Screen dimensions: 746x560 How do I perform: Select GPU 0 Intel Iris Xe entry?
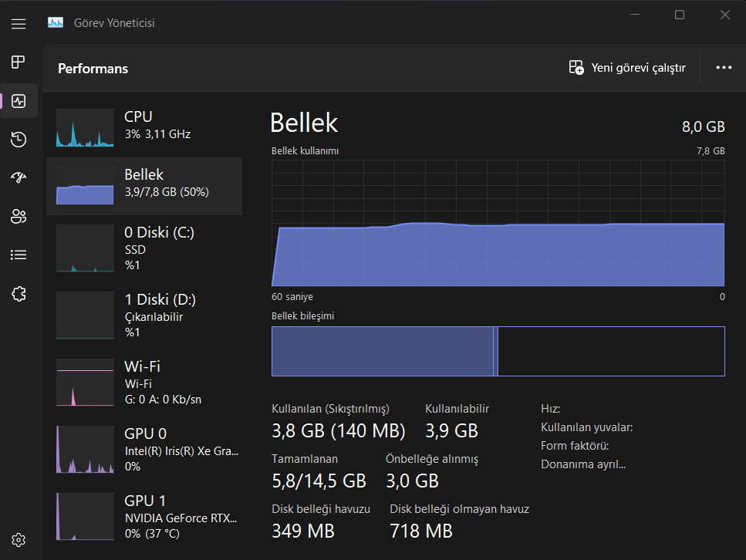pyautogui.click(x=144, y=449)
